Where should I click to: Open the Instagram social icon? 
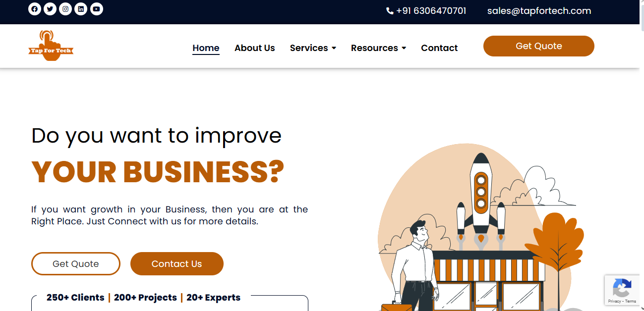click(x=65, y=9)
